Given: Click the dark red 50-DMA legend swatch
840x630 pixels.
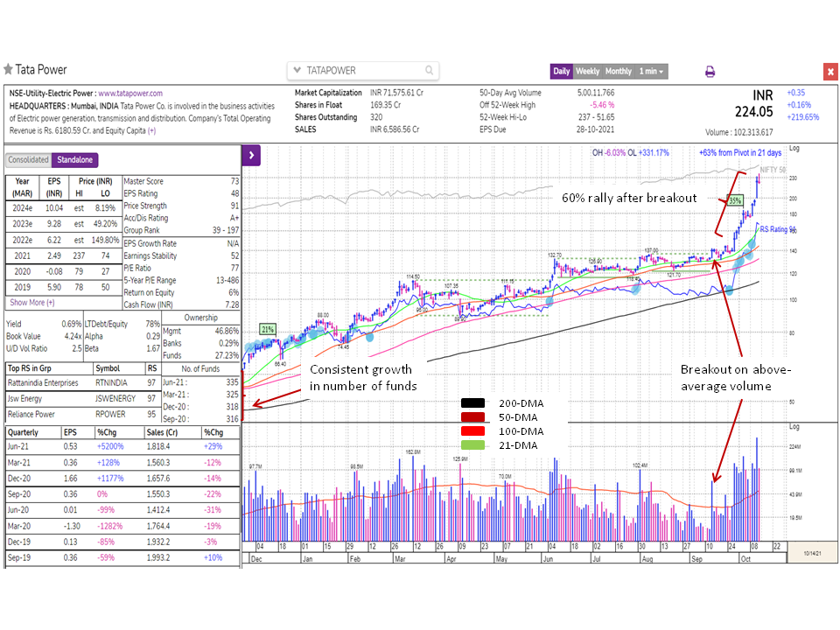Looking at the screenshot, I should click(472, 417).
